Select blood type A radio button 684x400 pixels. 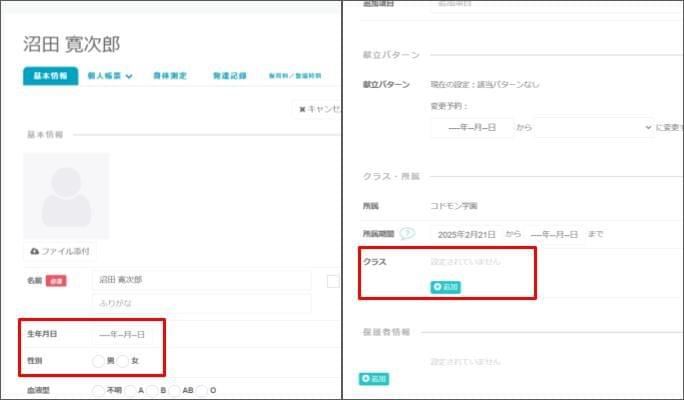(x=130, y=390)
